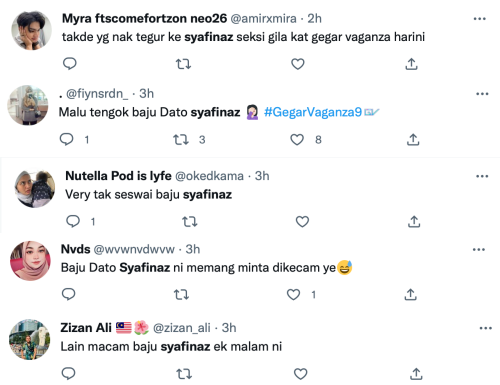500x385 pixels.
Task: Open reply on the Nvds tweet
Action: coord(69,294)
